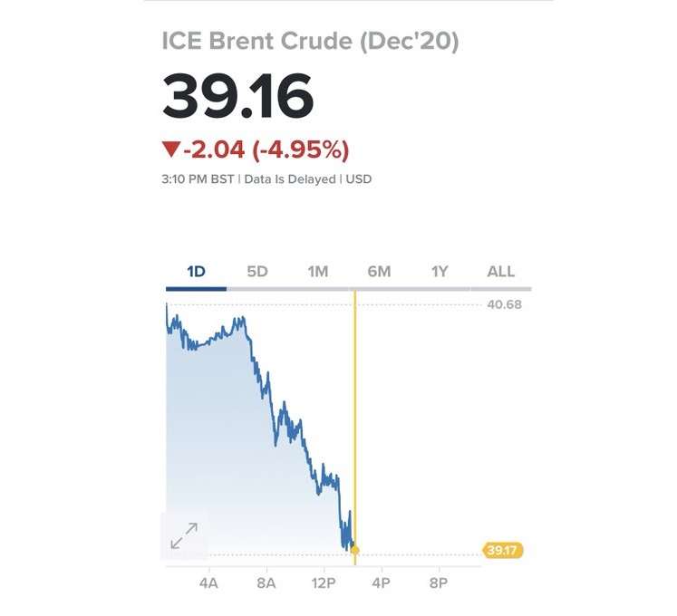Click the yellow vertical time marker line
The width and height of the screenshot is (677, 616).
(355, 428)
